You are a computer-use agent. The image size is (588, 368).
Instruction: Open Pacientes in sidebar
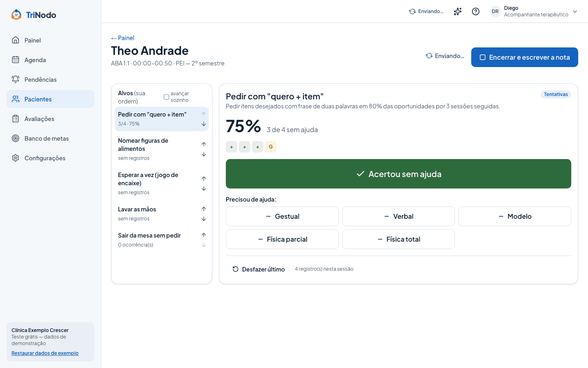pos(50,99)
